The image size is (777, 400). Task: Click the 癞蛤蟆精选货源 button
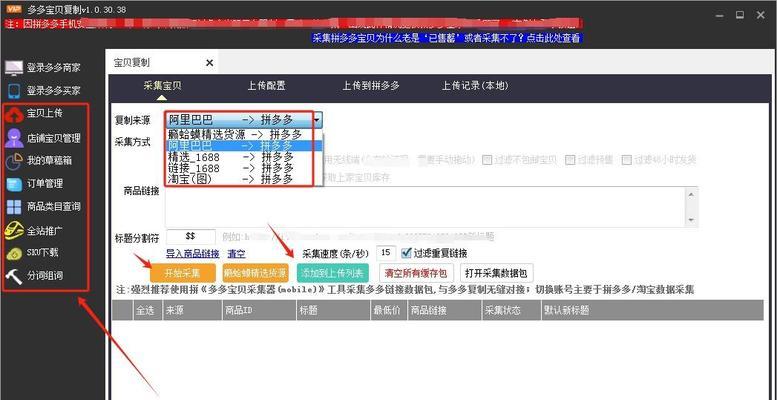click(x=255, y=273)
